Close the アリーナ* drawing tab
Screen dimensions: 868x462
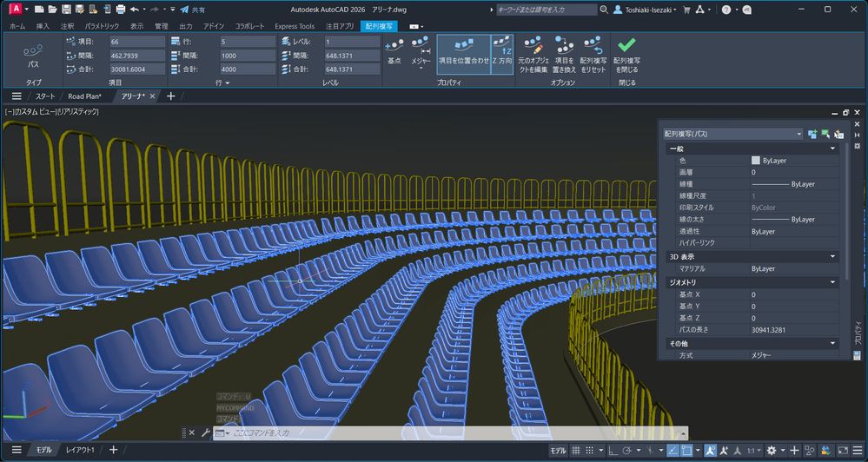tap(152, 96)
